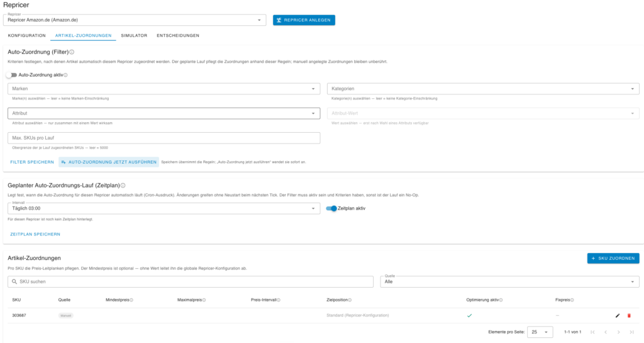Click search magnifier icon in SKU suchen
644x343 pixels.
click(x=14, y=282)
